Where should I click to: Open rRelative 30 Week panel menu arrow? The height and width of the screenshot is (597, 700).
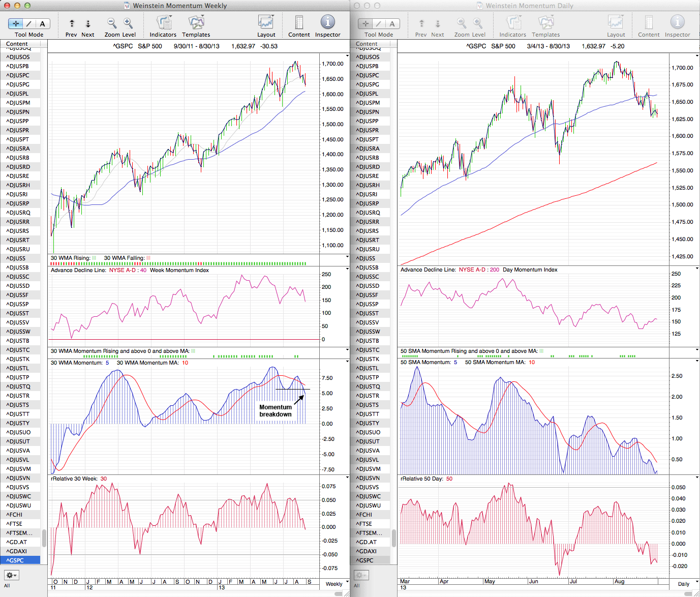click(x=348, y=477)
